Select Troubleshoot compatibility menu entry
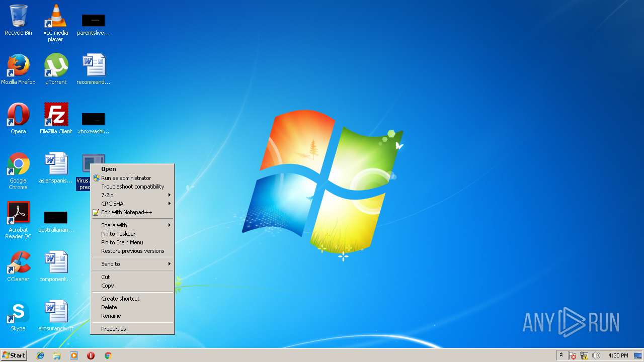 pos(133,187)
